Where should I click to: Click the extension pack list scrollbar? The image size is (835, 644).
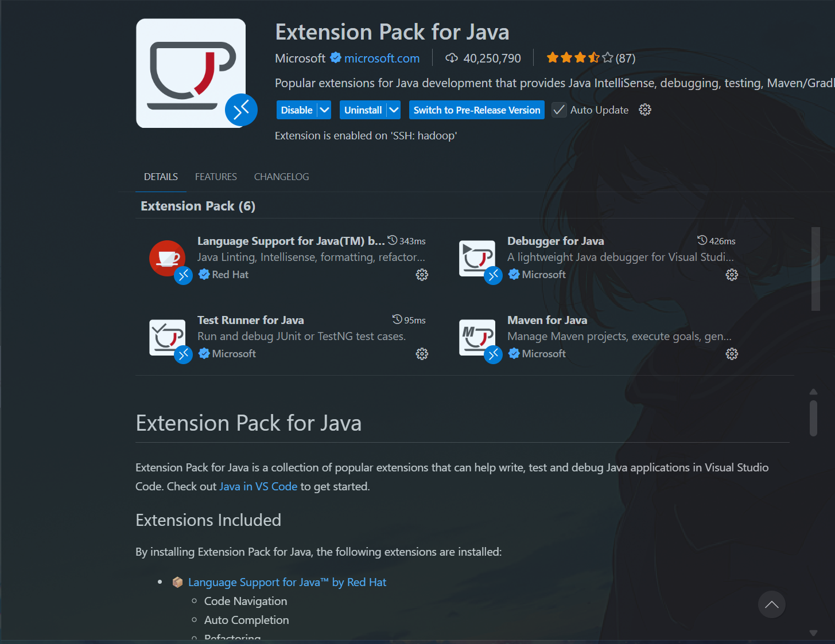click(x=815, y=269)
